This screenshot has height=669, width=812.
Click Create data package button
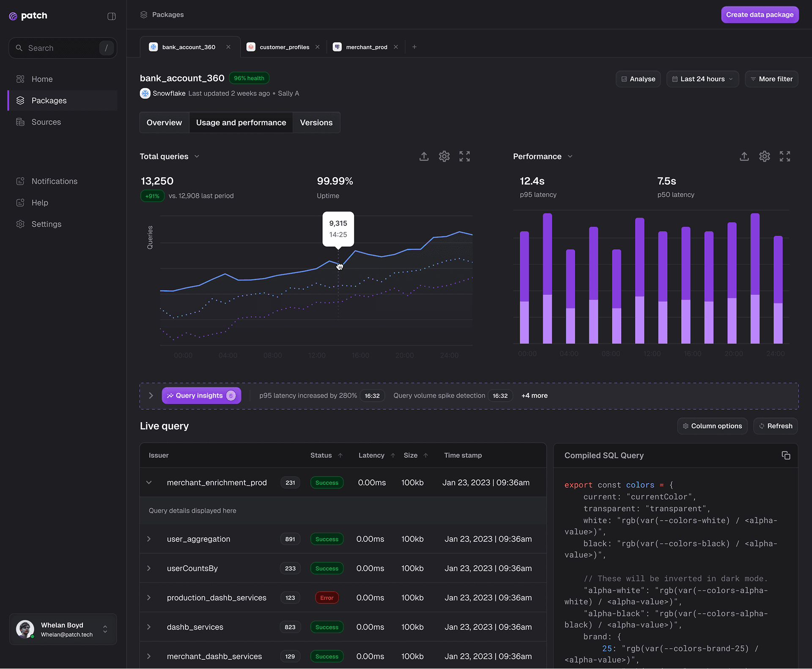[760, 15]
